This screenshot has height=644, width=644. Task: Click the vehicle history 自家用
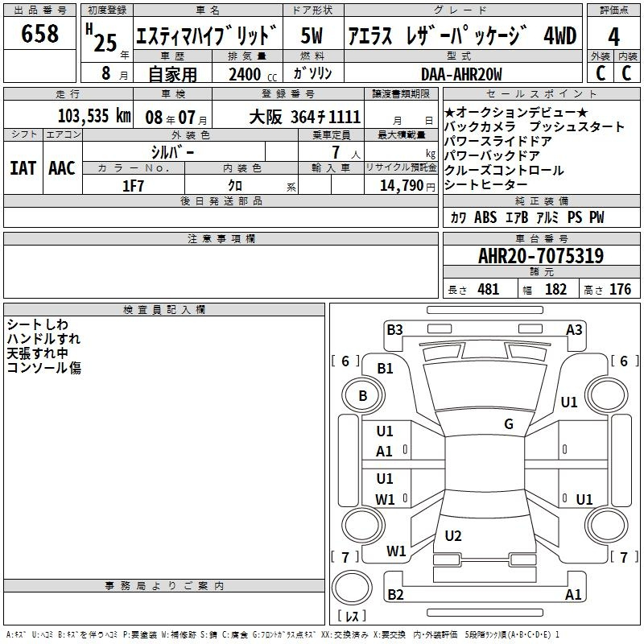[172, 74]
